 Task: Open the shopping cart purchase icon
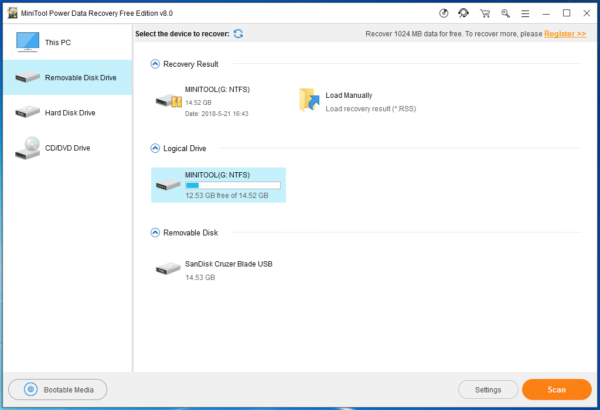click(x=485, y=13)
